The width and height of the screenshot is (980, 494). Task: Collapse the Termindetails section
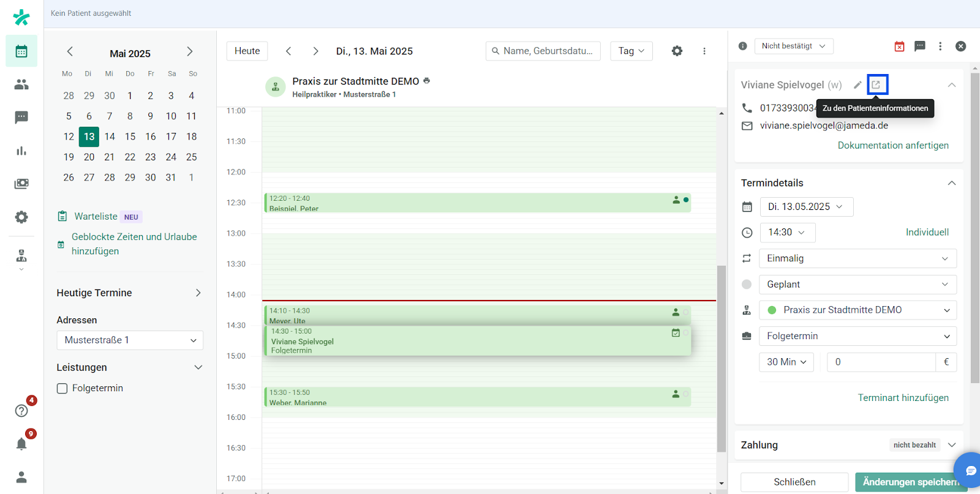pyautogui.click(x=951, y=183)
